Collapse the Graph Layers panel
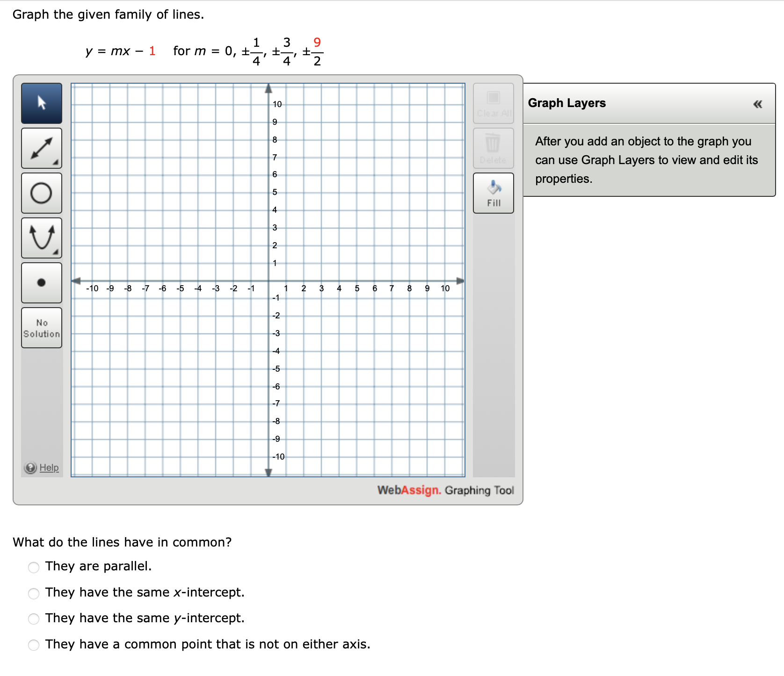This screenshot has height=676, width=784. point(757,105)
